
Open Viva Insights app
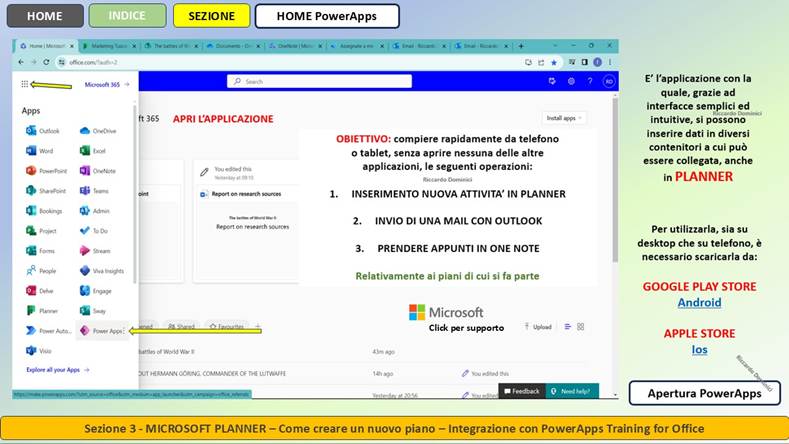[102, 271]
